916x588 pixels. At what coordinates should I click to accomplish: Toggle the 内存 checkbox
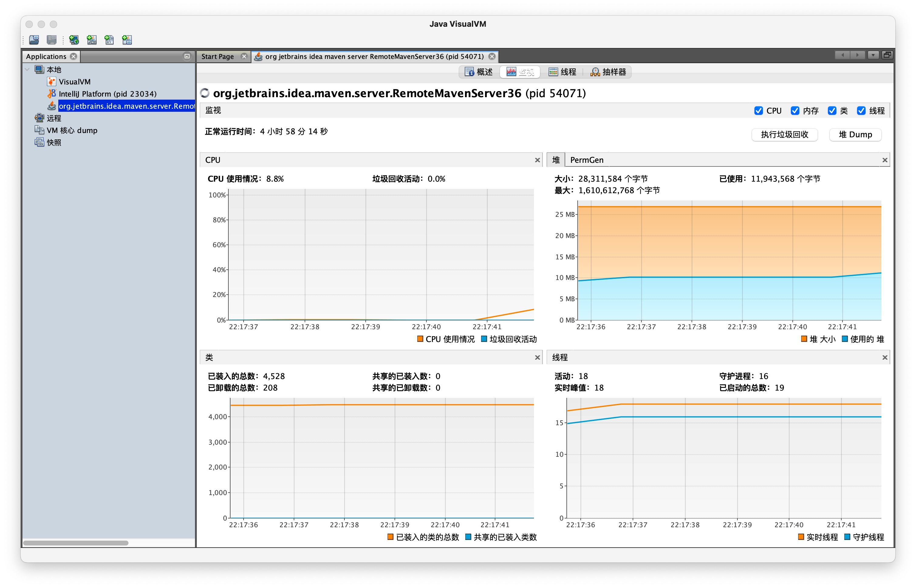coord(795,111)
